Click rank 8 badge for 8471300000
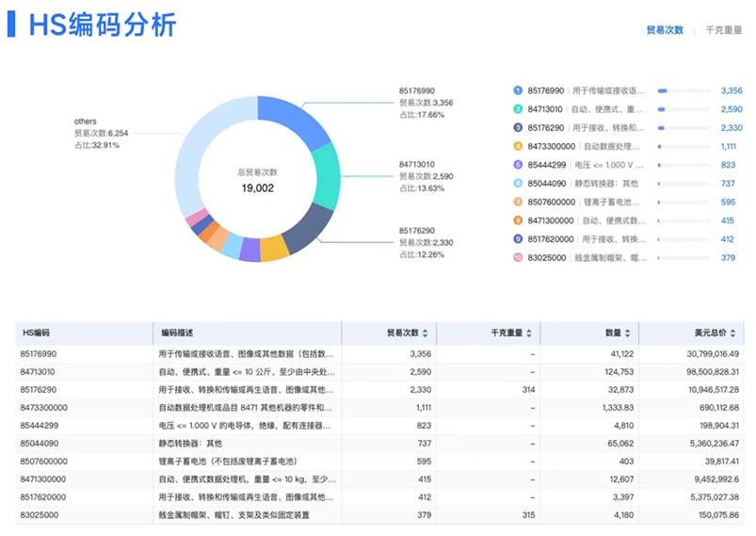The image size is (756, 536). pos(518,220)
